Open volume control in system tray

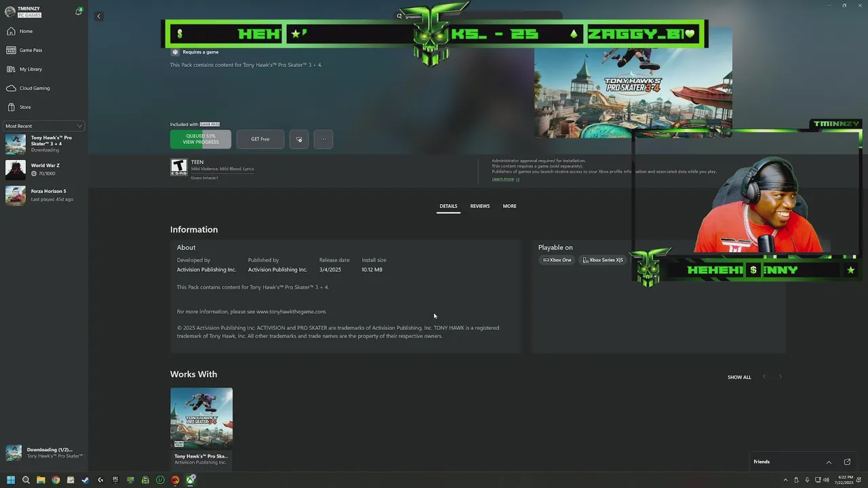(x=826, y=480)
